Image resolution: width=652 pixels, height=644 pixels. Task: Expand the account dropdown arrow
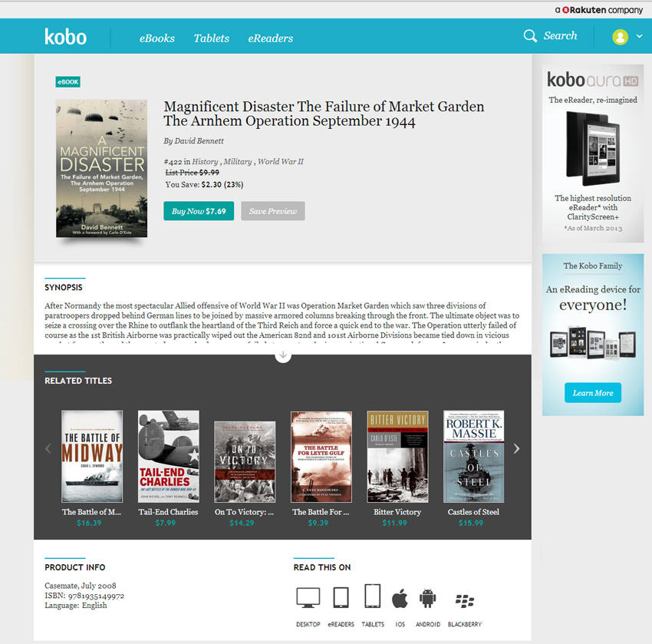tap(640, 36)
